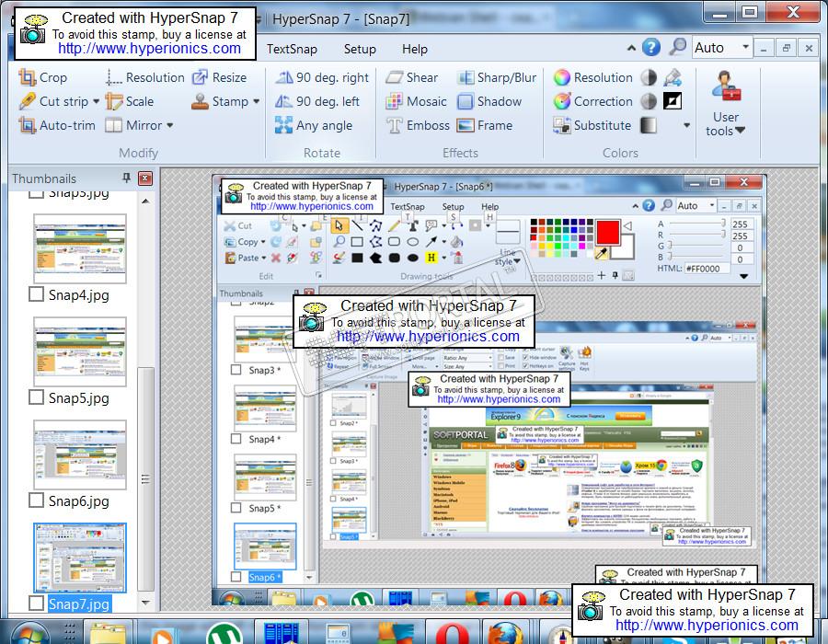Apply Auto-trim to the image
Viewport: 828px width, 644px height.
[x=57, y=126]
